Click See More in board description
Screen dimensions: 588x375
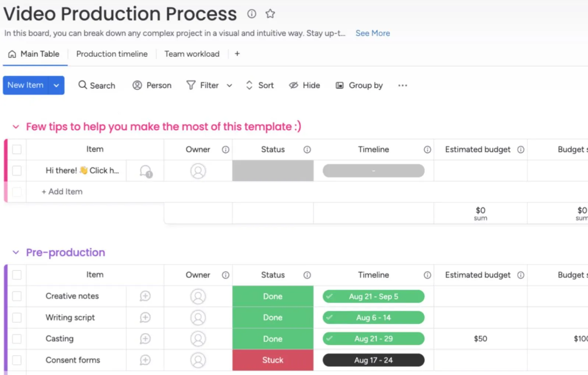373,33
